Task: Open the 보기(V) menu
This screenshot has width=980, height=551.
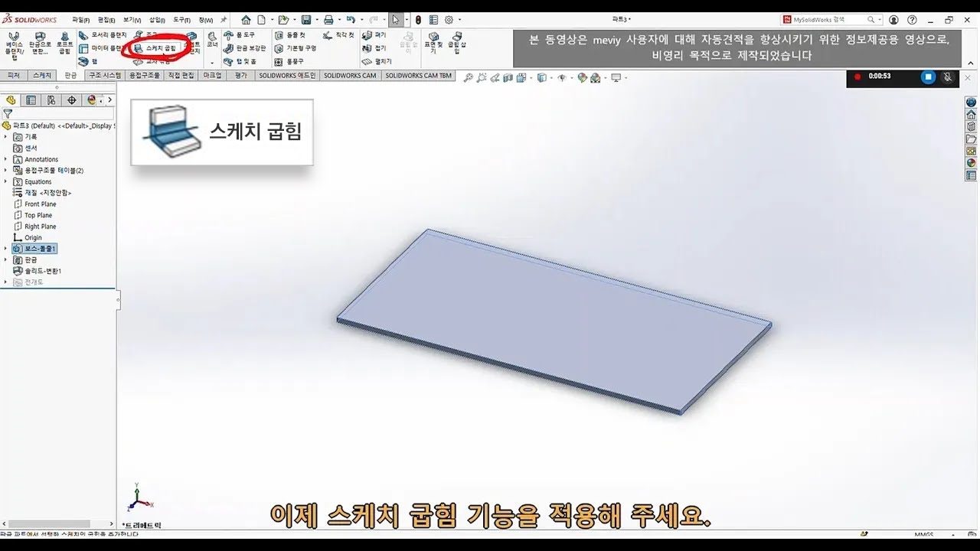Action: pyautogui.click(x=132, y=20)
